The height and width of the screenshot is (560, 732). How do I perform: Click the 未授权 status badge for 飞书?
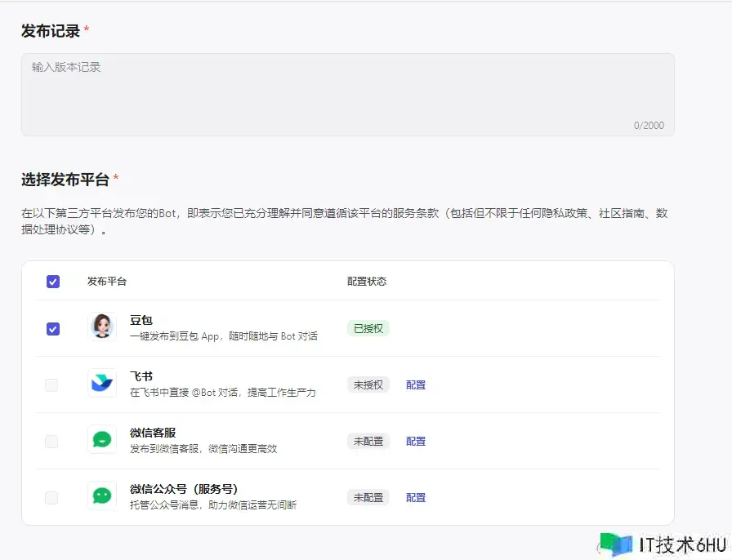(368, 385)
